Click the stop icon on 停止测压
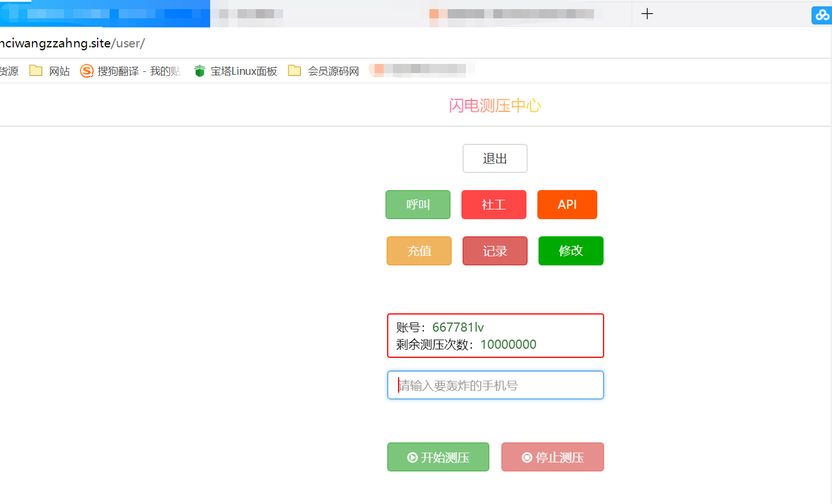832x504 pixels. (x=526, y=457)
